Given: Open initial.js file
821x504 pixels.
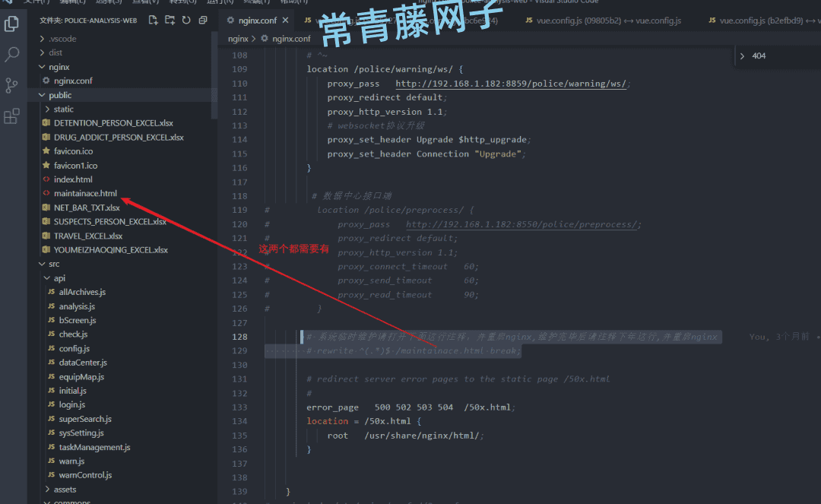Looking at the screenshot, I should (x=72, y=391).
